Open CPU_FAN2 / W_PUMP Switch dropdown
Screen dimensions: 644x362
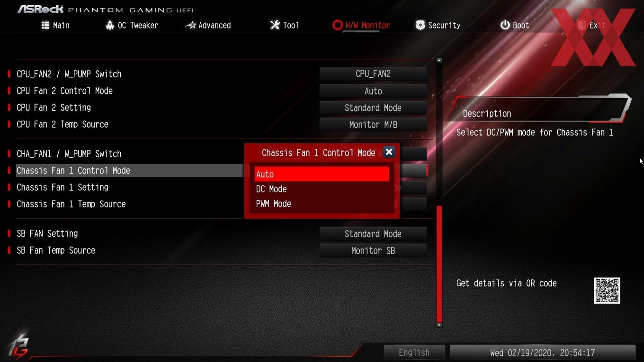[373, 74]
